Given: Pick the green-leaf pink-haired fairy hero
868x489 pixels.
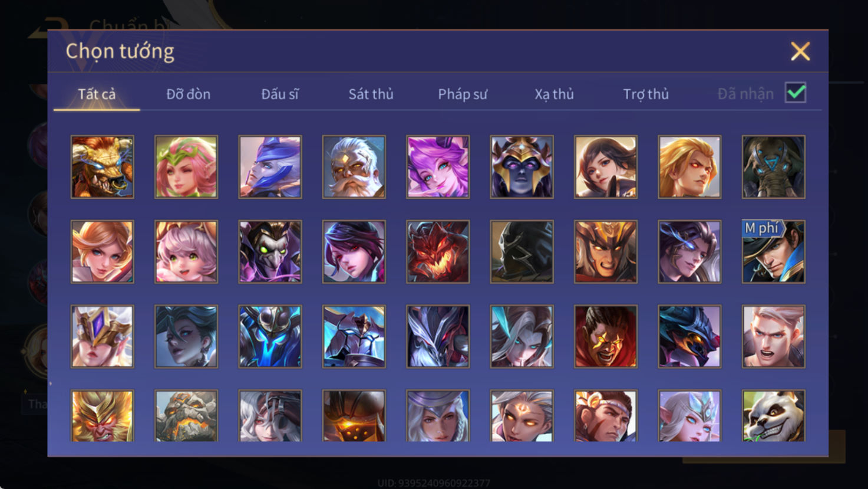Looking at the screenshot, I should click(186, 167).
